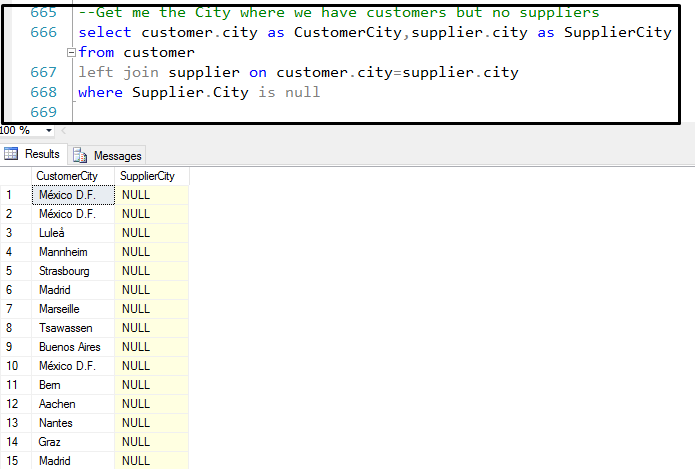Select row header number 4
Image resolution: width=695 pixels, height=469 pixels.
(x=16, y=252)
